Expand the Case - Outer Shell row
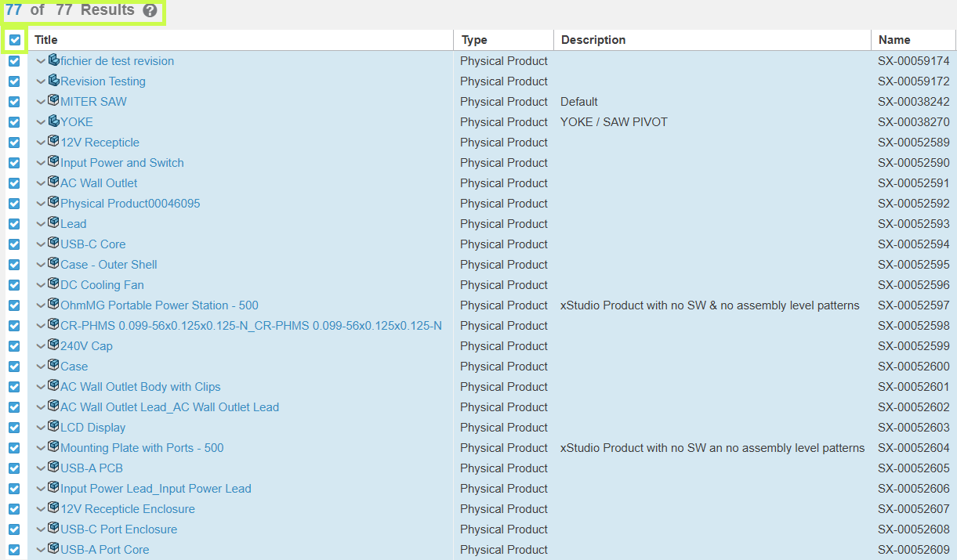Image resolution: width=957 pixels, height=560 pixels. [41, 265]
